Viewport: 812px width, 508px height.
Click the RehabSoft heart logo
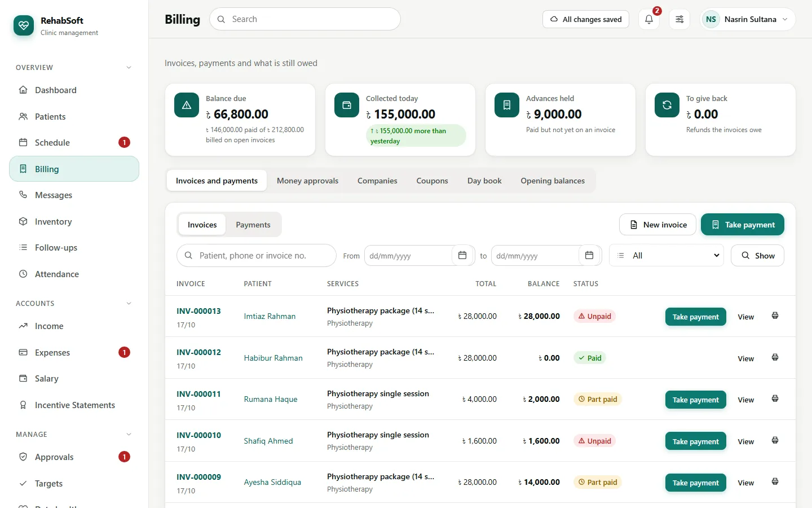point(24,25)
